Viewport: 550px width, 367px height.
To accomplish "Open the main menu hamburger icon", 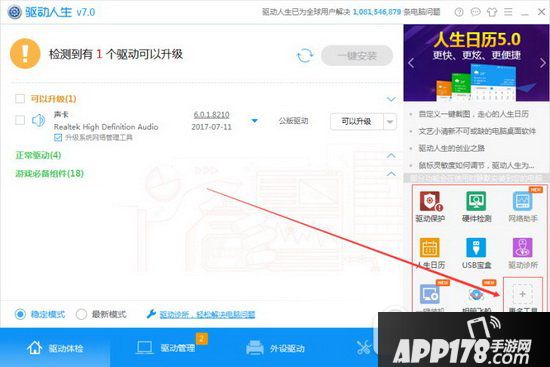I will pos(508,12).
